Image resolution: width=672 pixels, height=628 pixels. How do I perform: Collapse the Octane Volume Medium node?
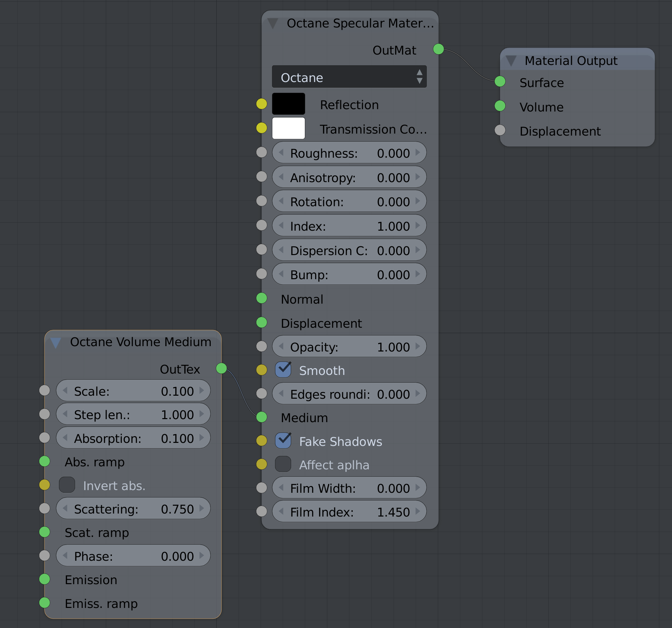56,342
